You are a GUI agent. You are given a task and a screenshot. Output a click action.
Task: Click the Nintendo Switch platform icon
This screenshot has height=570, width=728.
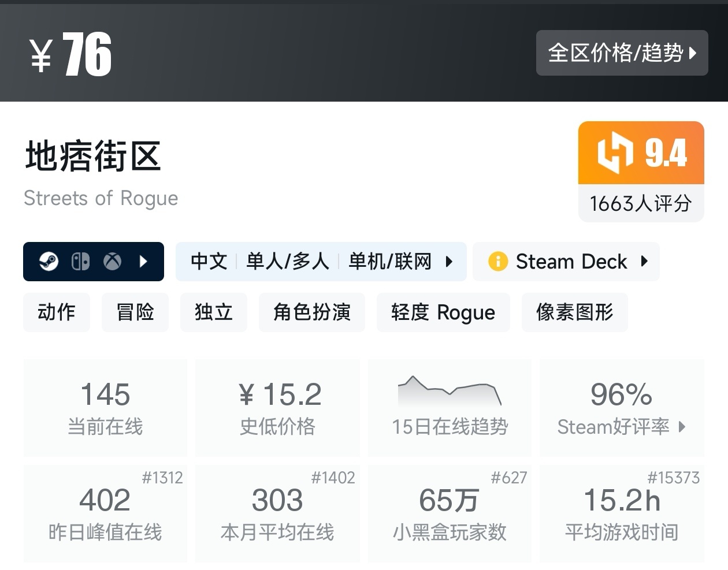(x=80, y=262)
